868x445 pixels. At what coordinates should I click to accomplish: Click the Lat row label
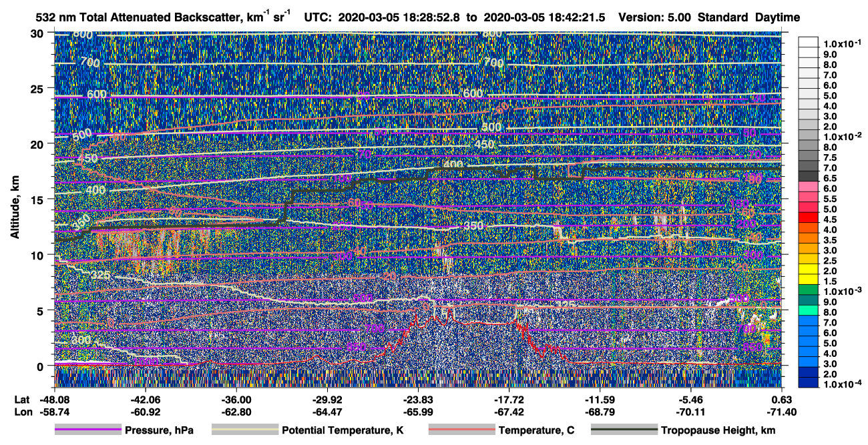[21, 399]
